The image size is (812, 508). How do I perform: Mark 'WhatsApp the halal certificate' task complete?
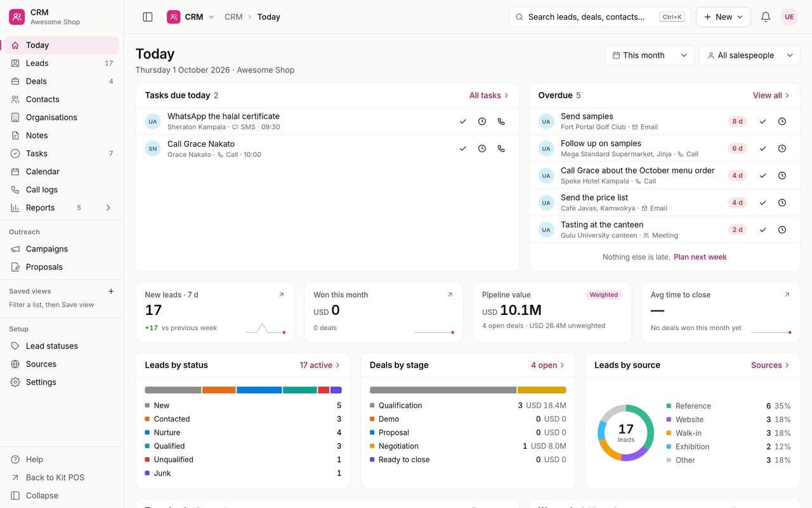pos(463,121)
